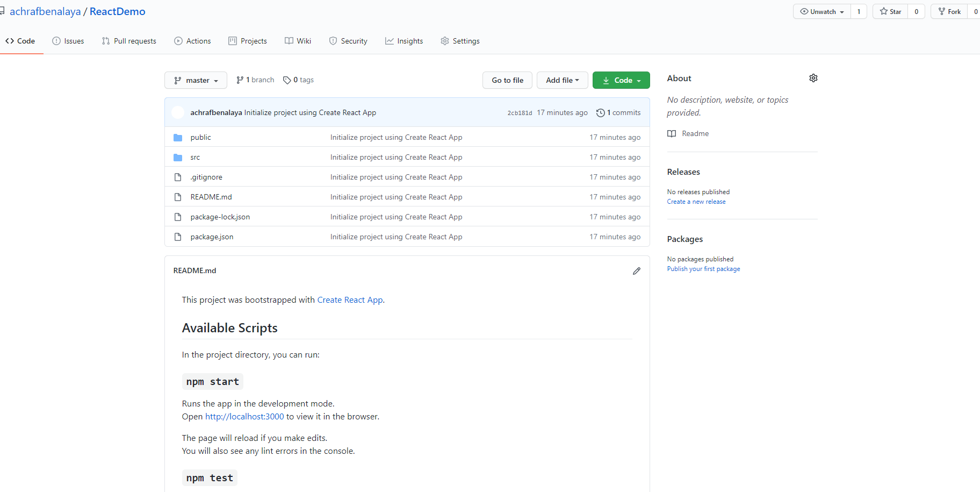Edit README using the pencil icon

636,270
